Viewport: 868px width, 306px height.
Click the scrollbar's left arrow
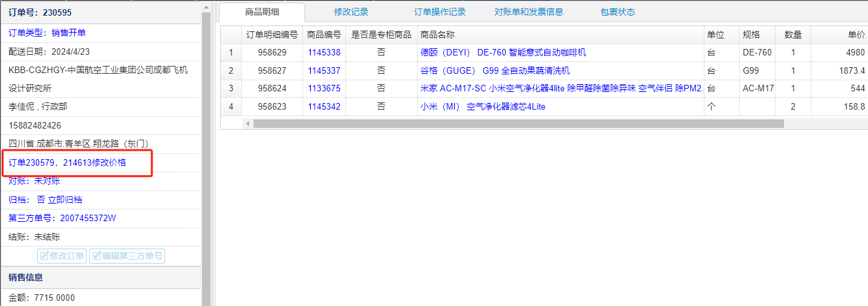tap(247, 123)
